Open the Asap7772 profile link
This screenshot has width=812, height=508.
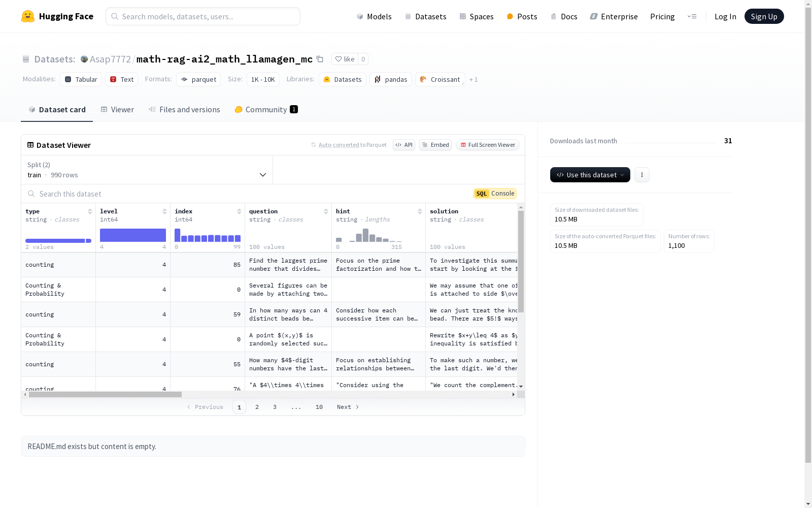(110, 59)
